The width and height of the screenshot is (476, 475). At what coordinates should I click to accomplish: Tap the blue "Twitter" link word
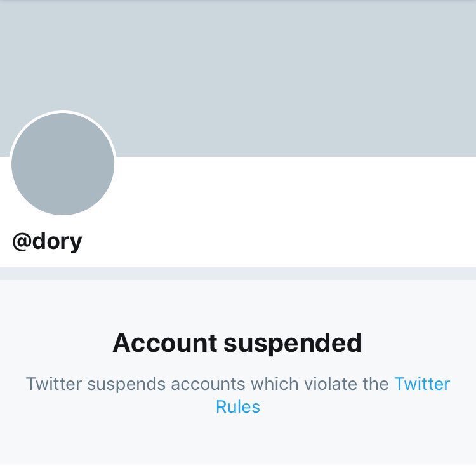422,384
